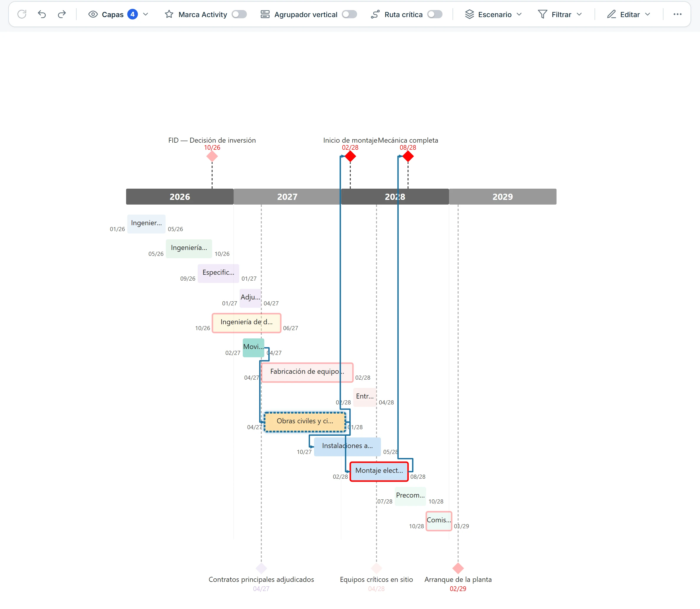Select the Especific... activity bar
Viewport: 700px width, 609px height.
[218, 273]
